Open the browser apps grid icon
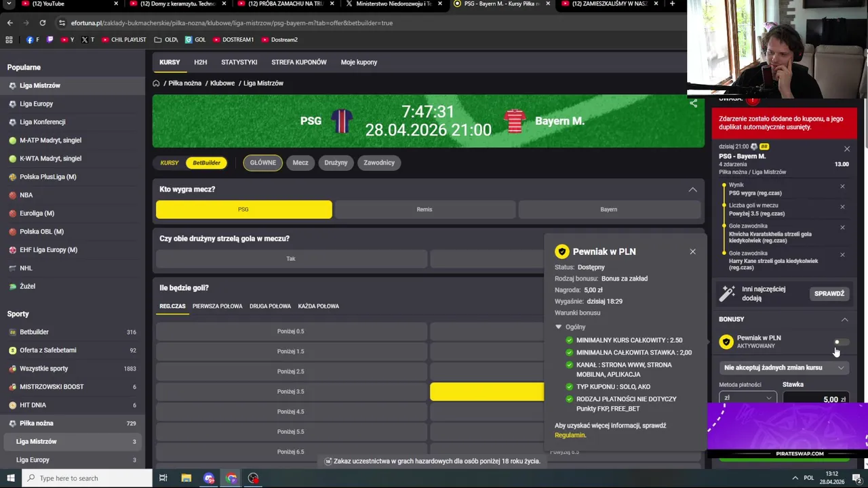Viewport: 868px width, 488px height. pos(9,39)
